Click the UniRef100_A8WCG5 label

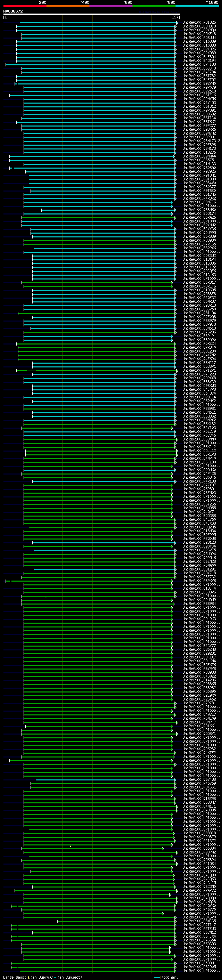199,921
